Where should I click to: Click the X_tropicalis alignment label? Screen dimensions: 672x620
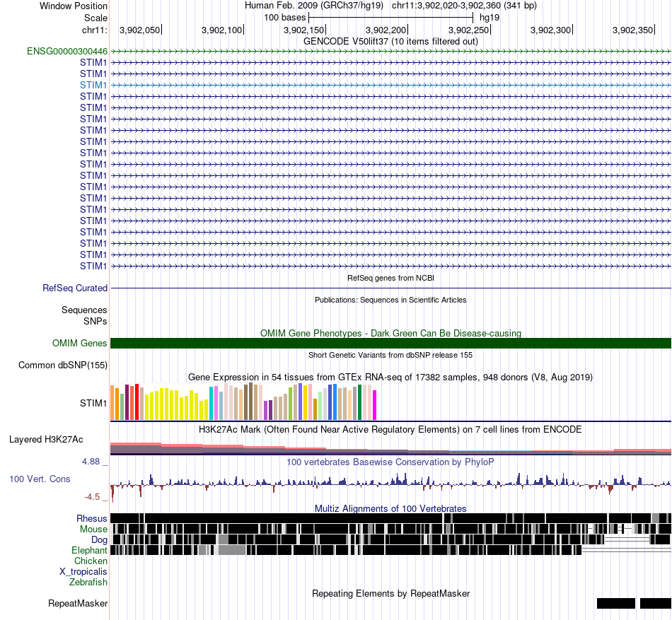point(83,572)
